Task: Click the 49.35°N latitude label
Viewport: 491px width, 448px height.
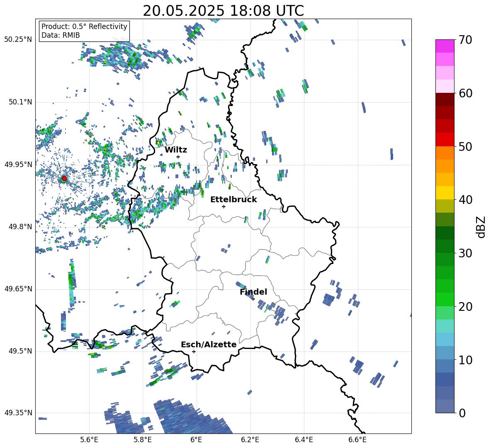Action: [x=18, y=413]
